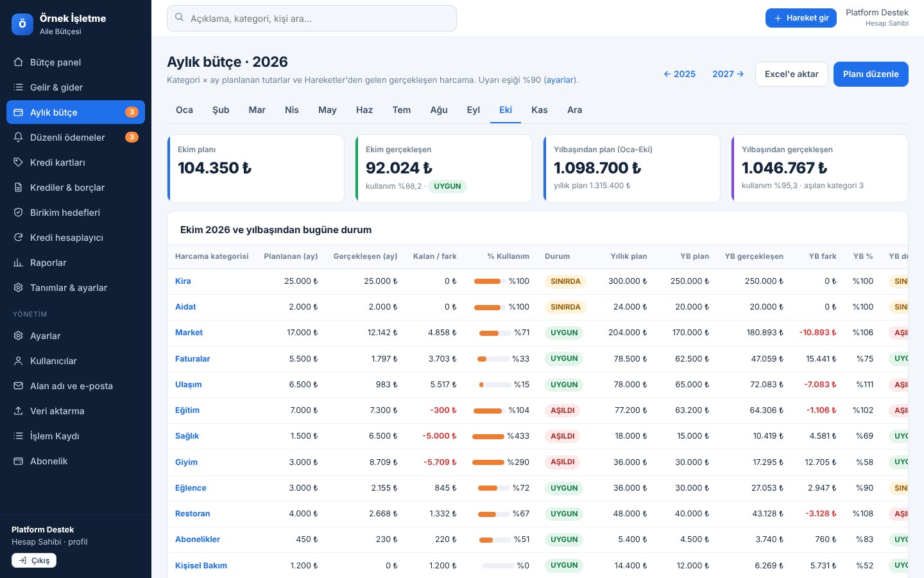Switch to the Kas month tab
The image size is (924, 578).
(540, 110)
